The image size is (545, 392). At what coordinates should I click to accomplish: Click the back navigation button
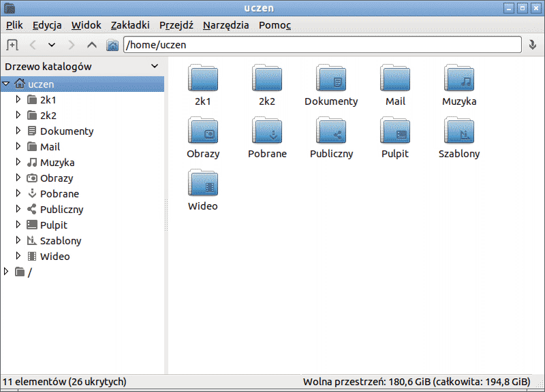pyautogui.click(x=32, y=45)
